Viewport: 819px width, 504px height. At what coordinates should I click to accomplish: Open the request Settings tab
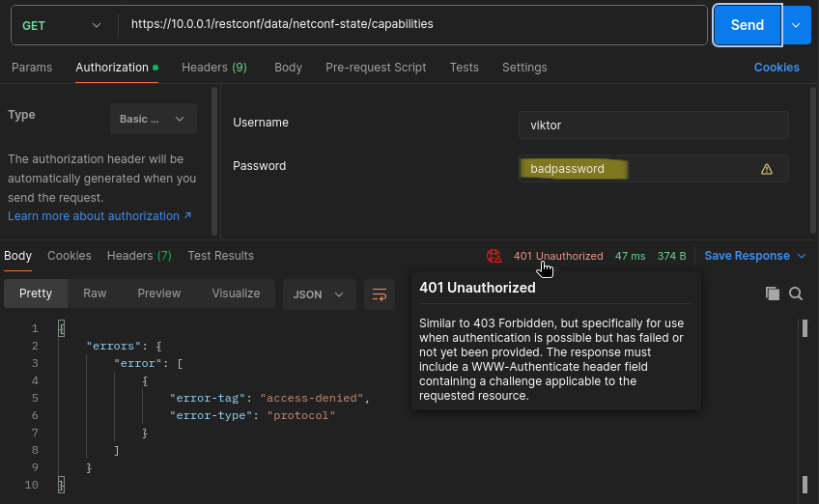pyautogui.click(x=524, y=68)
